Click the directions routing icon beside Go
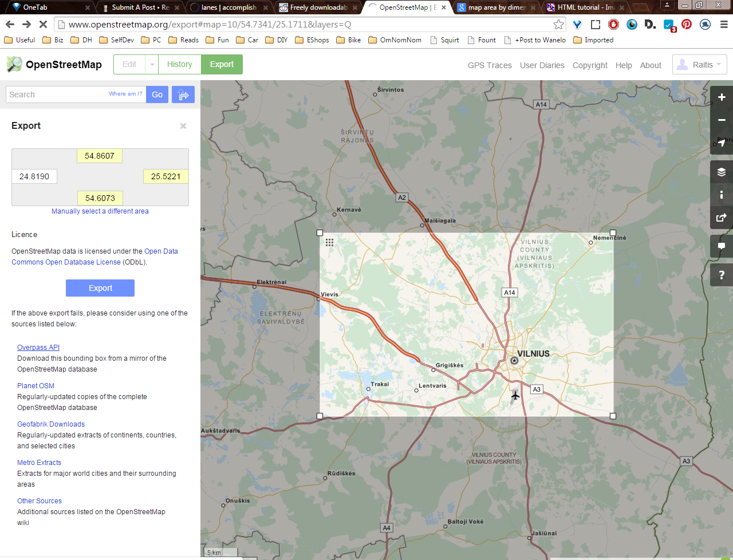This screenshot has height=560, width=733. pyautogui.click(x=183, y=94)
